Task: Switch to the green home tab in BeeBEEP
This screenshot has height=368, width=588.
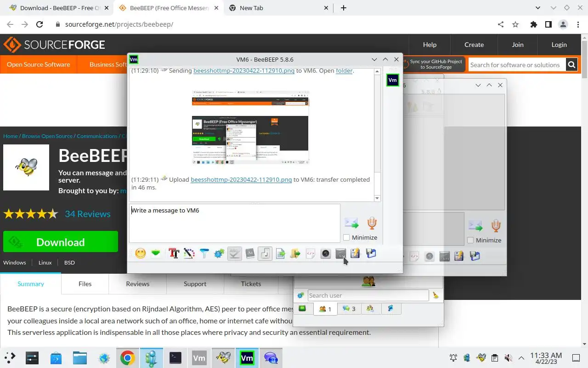Action: (x=303, y=309)
